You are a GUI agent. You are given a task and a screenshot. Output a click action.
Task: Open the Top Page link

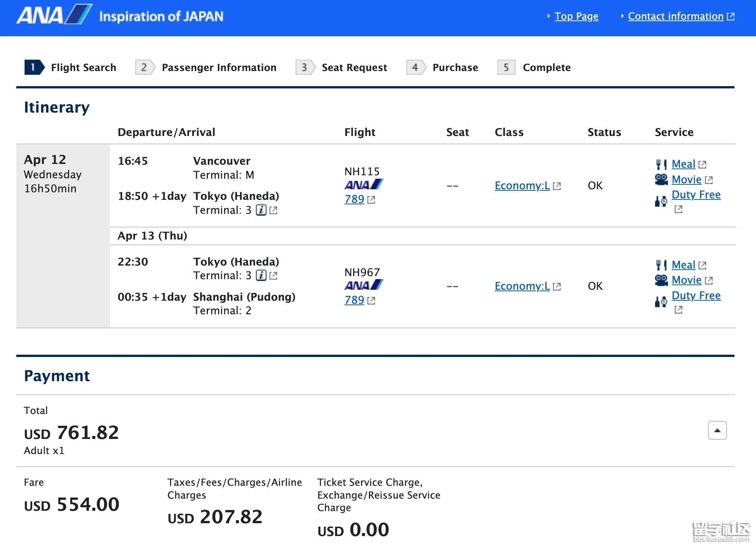[576, 16]
